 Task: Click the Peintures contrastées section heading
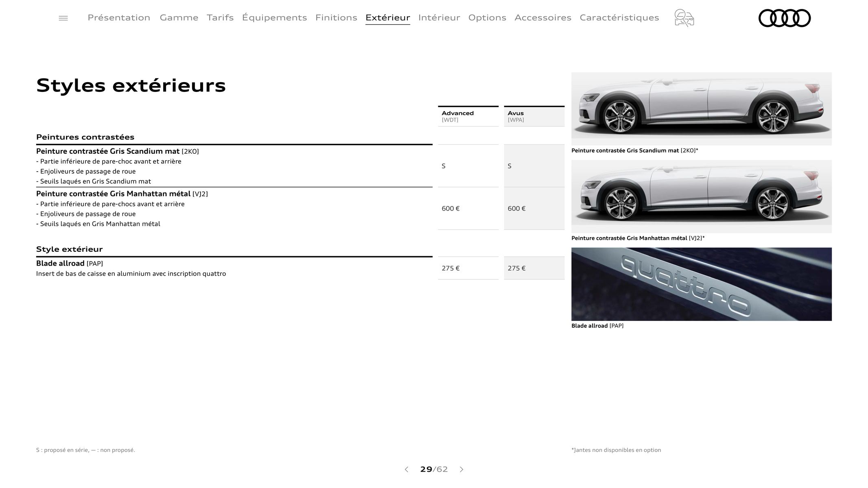pos(85,137)
